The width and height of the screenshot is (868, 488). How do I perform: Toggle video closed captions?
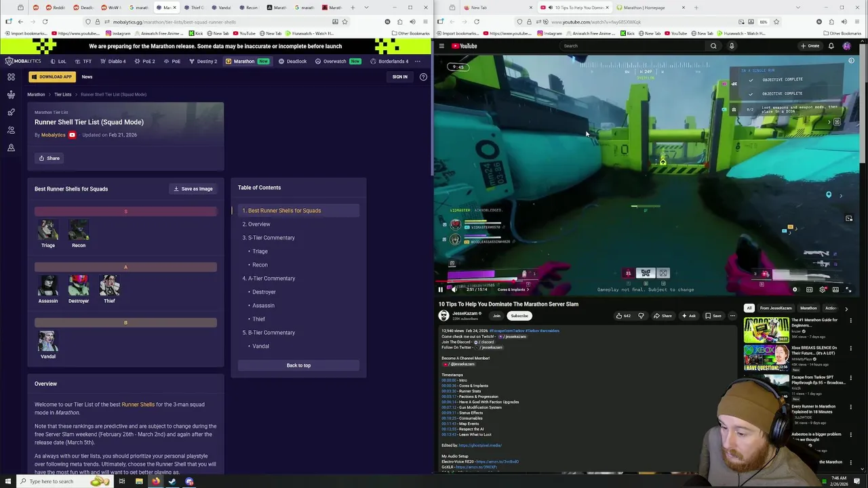point(809,289)
